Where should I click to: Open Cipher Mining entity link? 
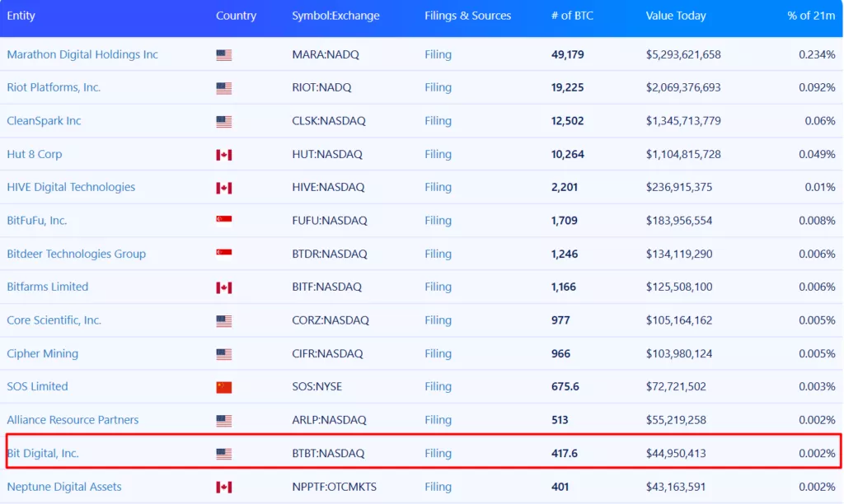click(x=42, y=353)
